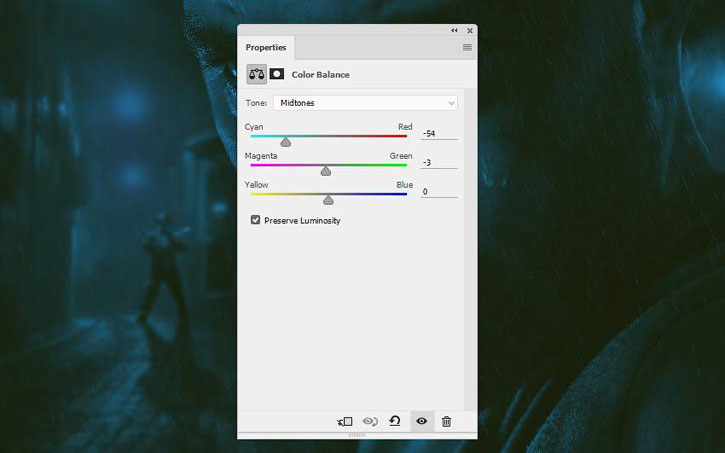Viewport: 725px width, 453px height.
Task: Reset to adjustment defaults
Action: pos(395,421)
